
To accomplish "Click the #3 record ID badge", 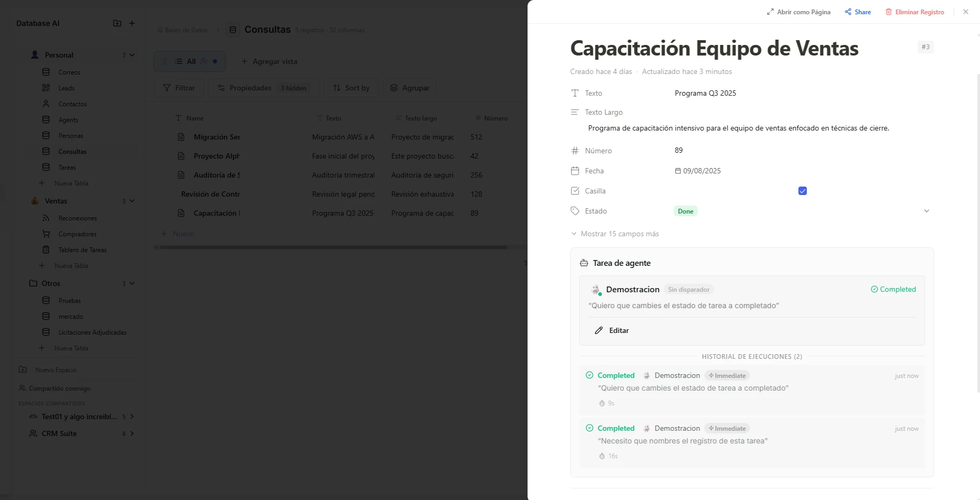I will 925,47.
